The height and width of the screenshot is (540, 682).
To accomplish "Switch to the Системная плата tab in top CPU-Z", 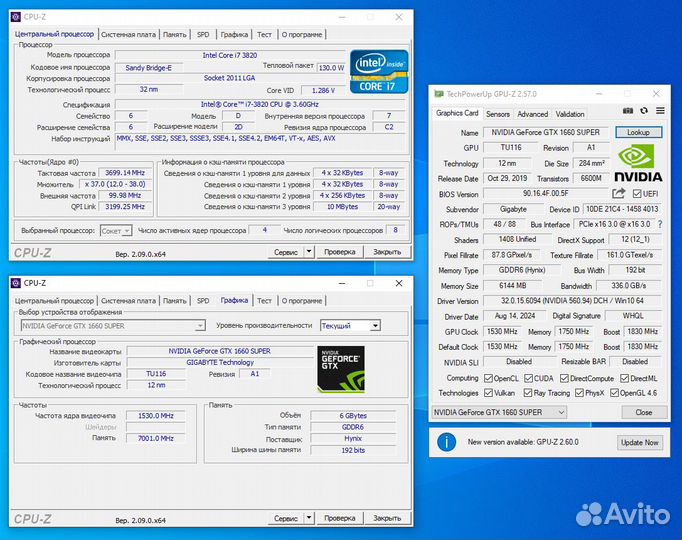I will [128, 34].
